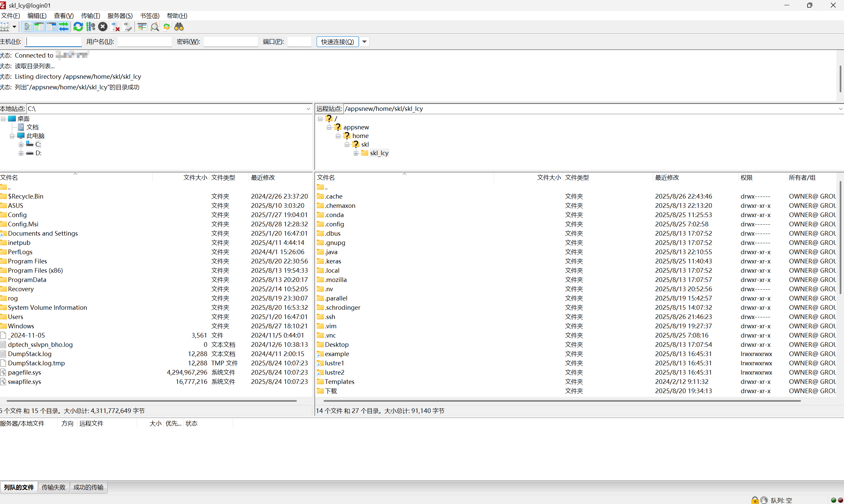Select the remote lustre2 link folder
The image size is (844, 504).
pos(335,372)
